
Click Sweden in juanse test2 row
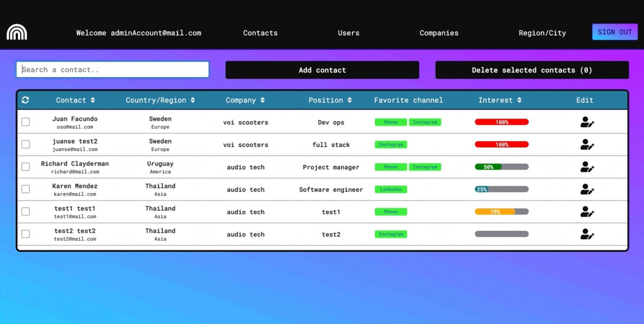coord(160,141)
